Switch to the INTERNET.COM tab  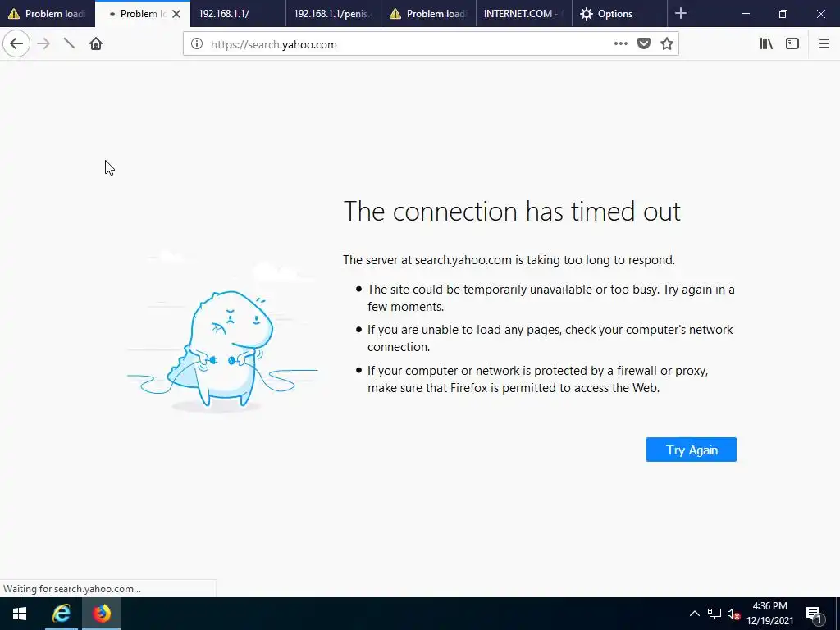click(524, 14)
